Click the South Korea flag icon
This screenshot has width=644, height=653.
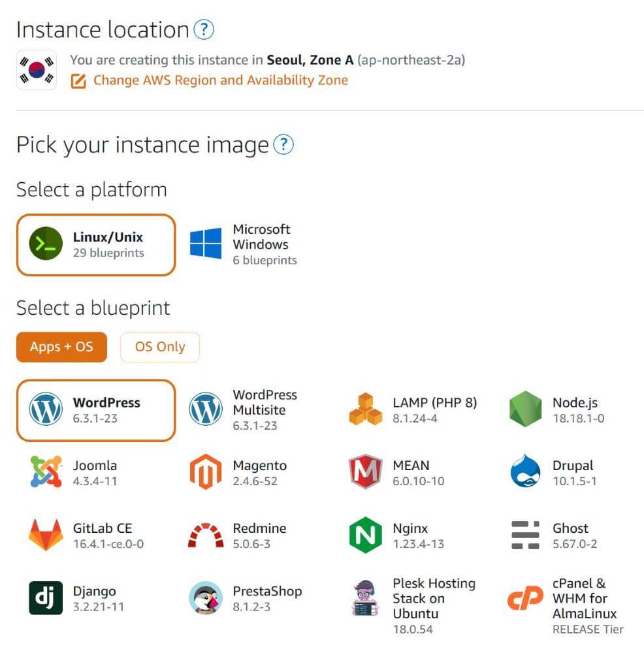[x=37, y=70]
